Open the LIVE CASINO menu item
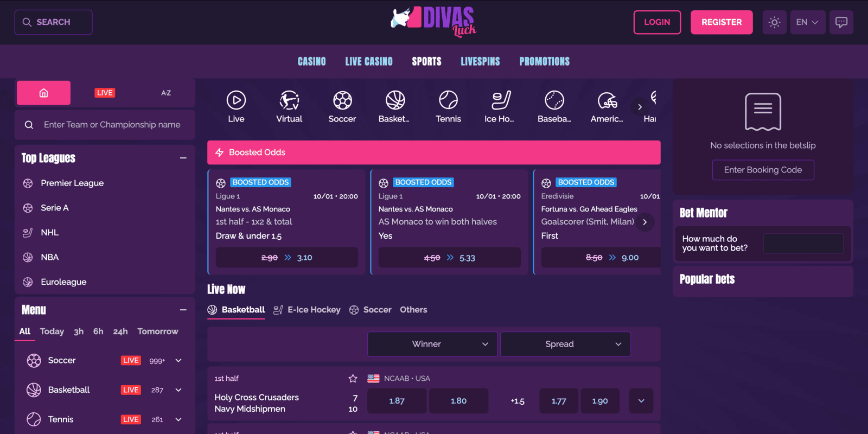The image size is (868, 434). point(369,61)
